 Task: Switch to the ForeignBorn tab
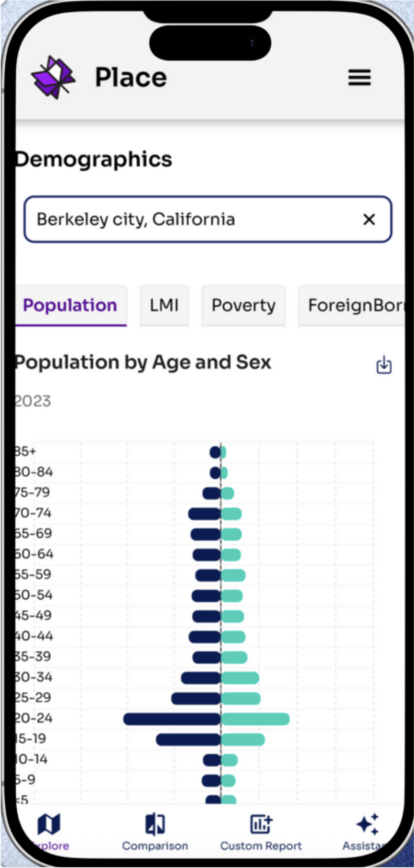tap(354, 305)
